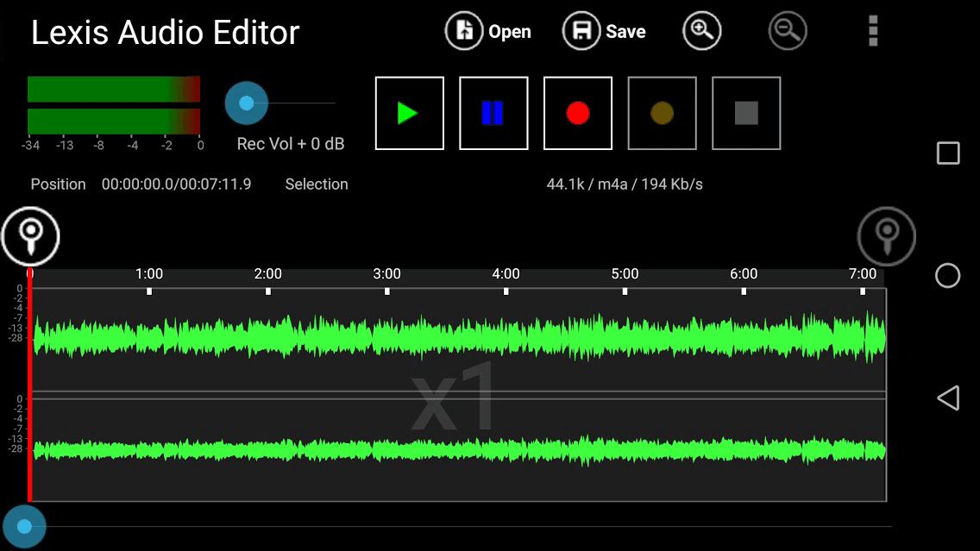The width and height of the screenshot is (980, 551).
Task: Click the lower channel waveform
Action: coord(459,450)
